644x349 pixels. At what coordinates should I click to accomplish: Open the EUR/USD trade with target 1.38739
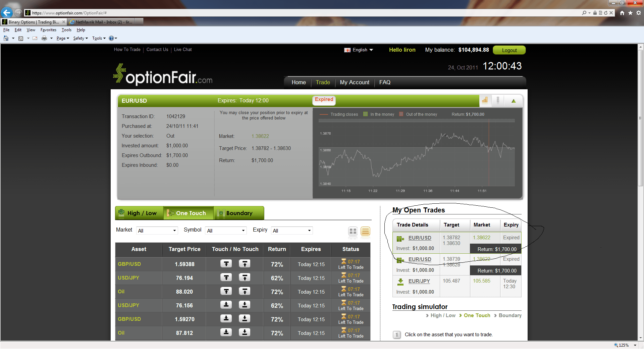pos(420,259)
